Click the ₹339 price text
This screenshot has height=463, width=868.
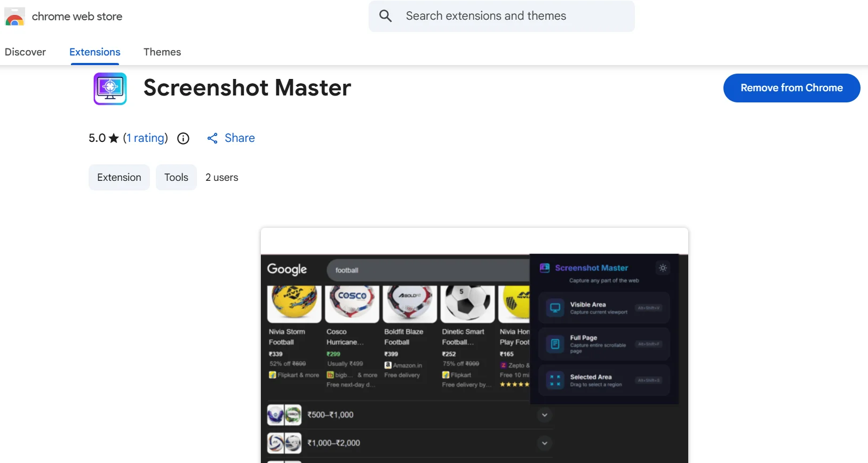[276, 354]
